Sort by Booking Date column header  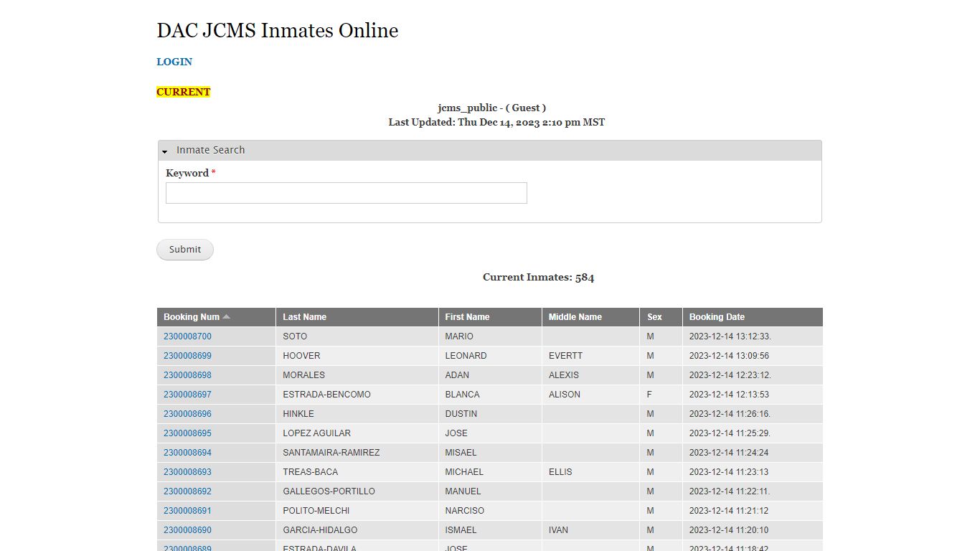pyautogui.click(x=717, y=317)
